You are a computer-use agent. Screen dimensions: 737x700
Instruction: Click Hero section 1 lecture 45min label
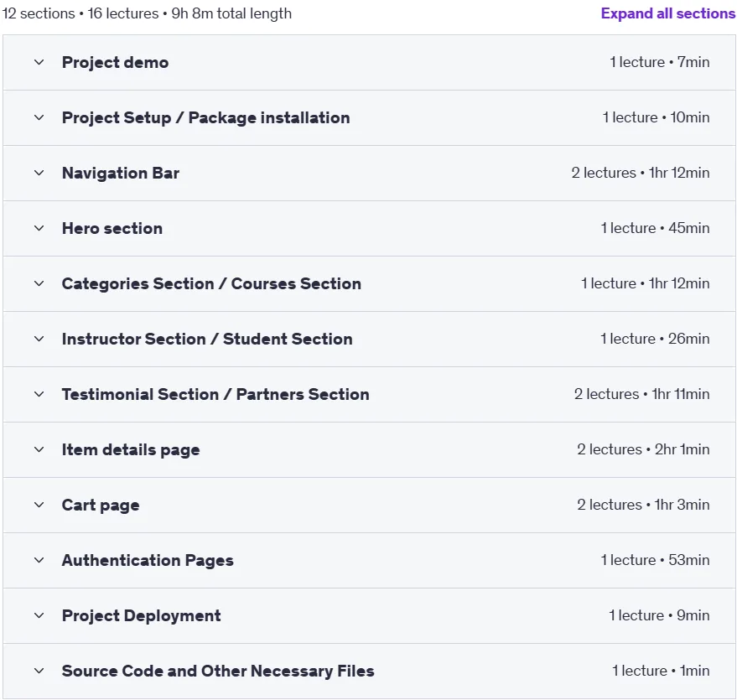click(x=655, y=228)
